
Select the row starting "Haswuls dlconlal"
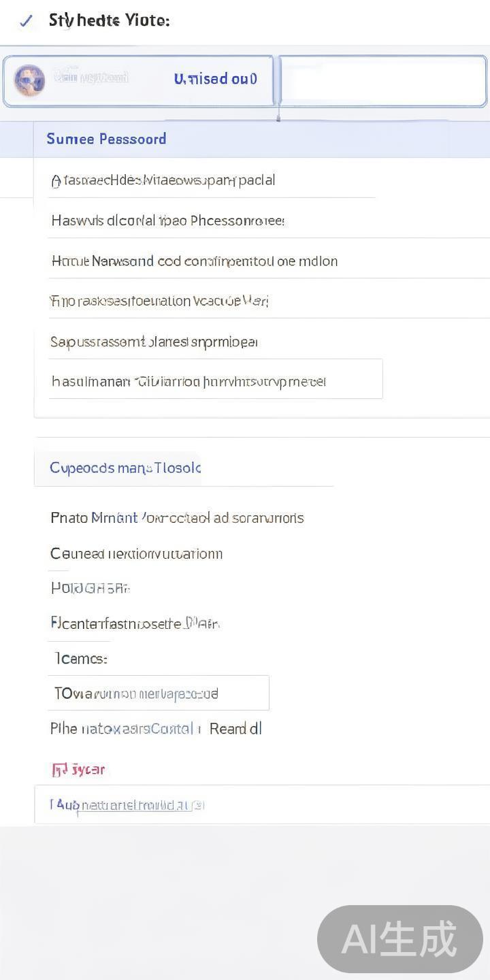click(168, 220)
